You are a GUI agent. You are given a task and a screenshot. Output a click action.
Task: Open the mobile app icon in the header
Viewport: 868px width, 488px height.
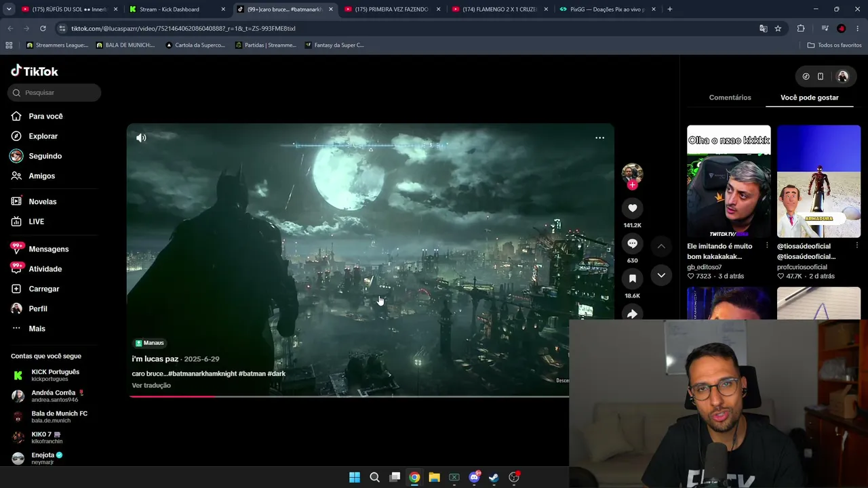pyautogui.click(x=821, y=77)
